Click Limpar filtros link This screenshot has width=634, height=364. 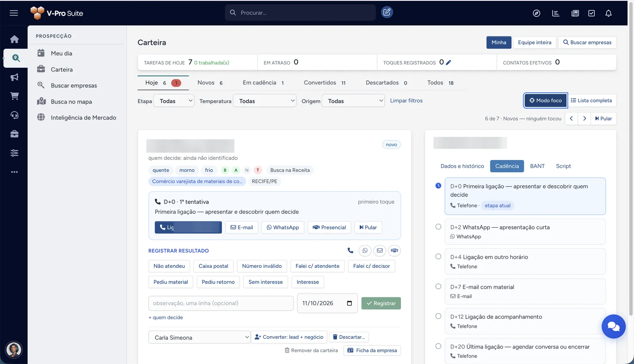click(x=406, y=101)
